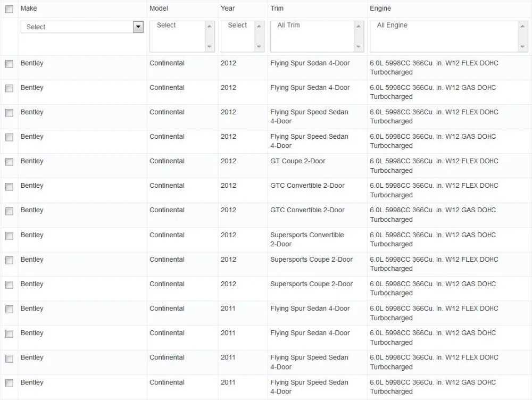Check the 2012 Supersports Convertible row

9,236
